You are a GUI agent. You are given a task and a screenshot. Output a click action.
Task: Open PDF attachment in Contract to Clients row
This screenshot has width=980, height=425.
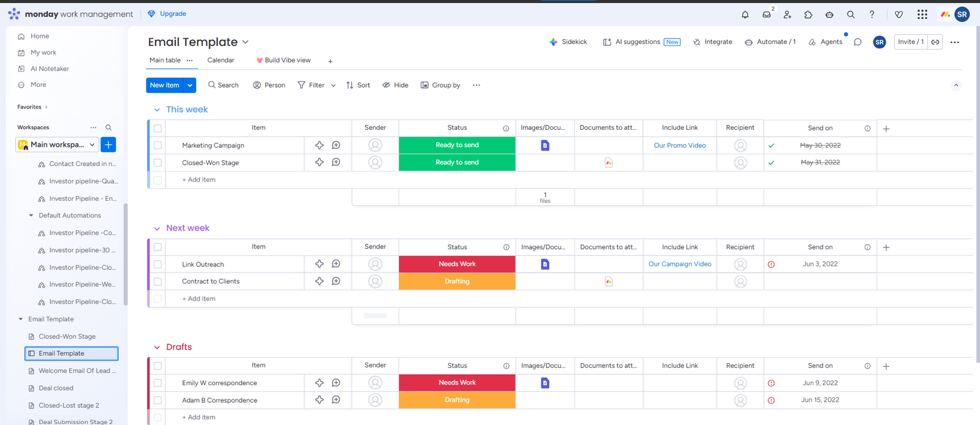tap(609, 282)
